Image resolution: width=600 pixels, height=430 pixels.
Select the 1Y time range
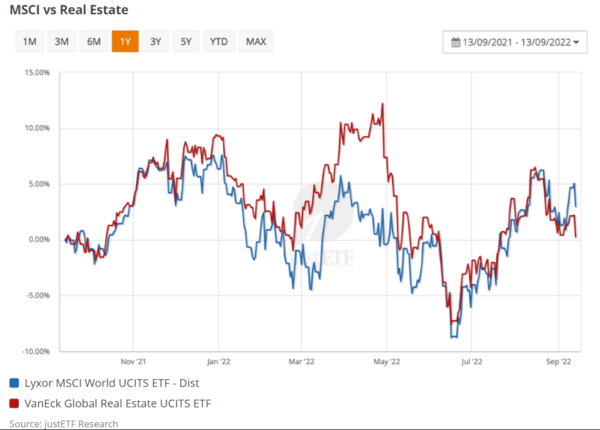point(125,41)
